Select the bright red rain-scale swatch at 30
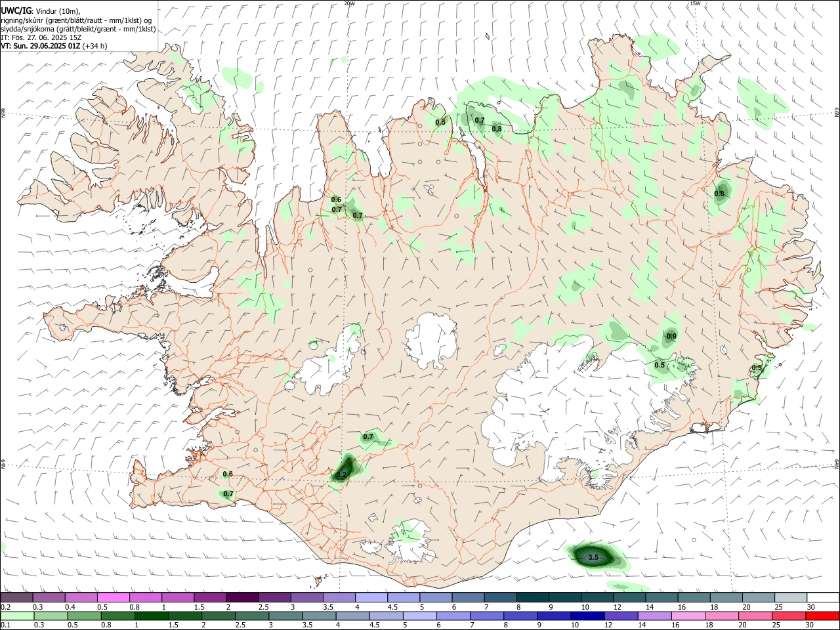Screen dimensions: 840x630 coord(822,616)
